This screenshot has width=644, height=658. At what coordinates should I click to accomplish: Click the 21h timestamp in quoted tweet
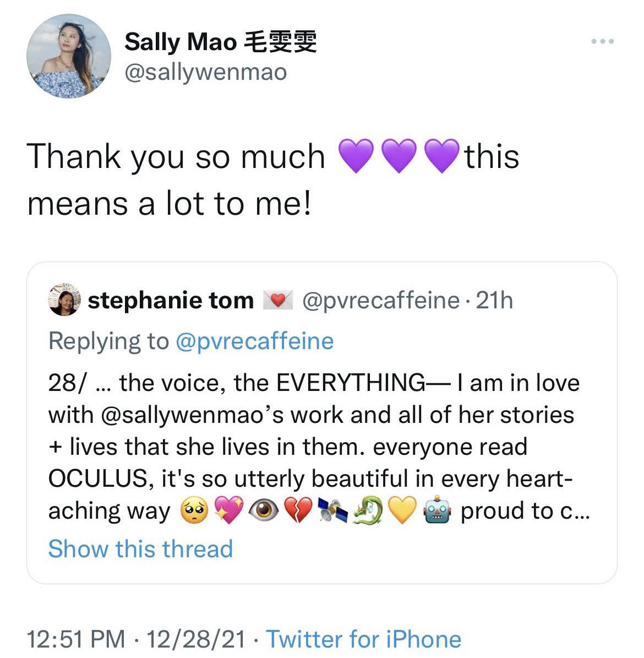494,301
